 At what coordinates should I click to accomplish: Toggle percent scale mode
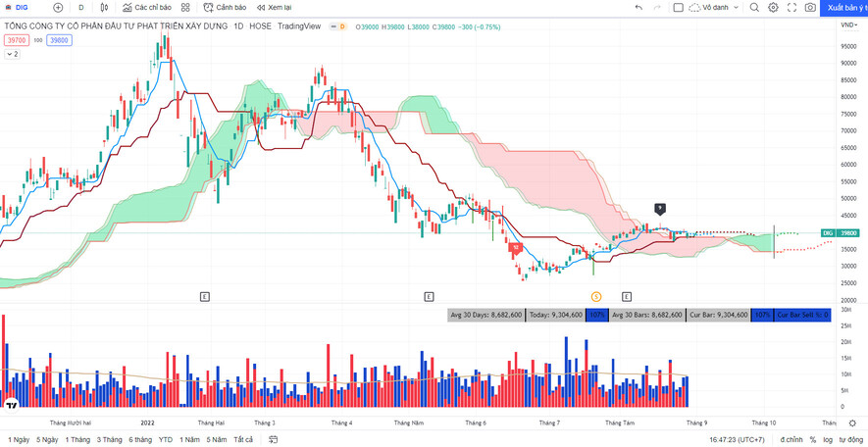pos(813,440)
